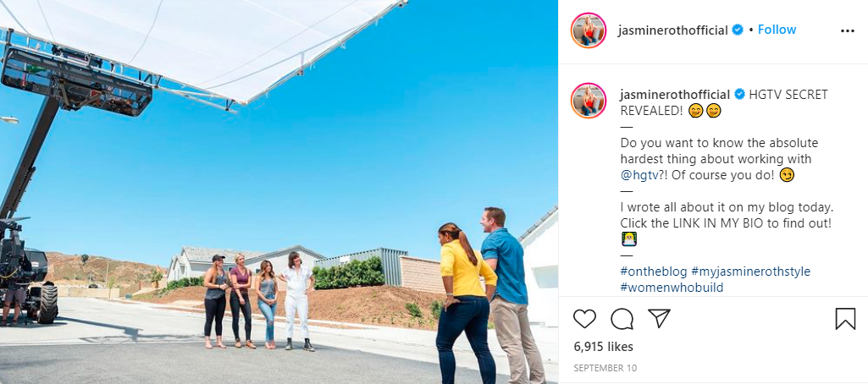
Task: Open the #myjasminerothstyle hashtag
Action: 750,272
